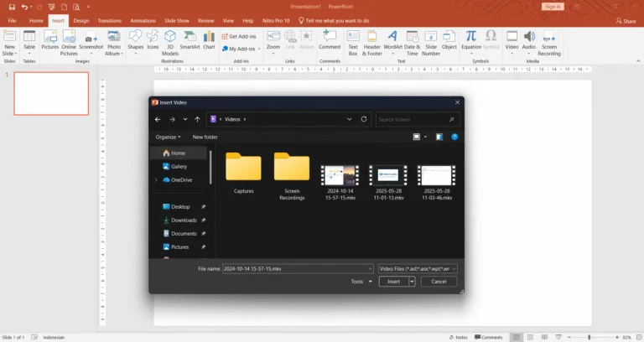
Task: Expand the address bar history dropdown
Action: pyautogui.click(x=349, y=119)
